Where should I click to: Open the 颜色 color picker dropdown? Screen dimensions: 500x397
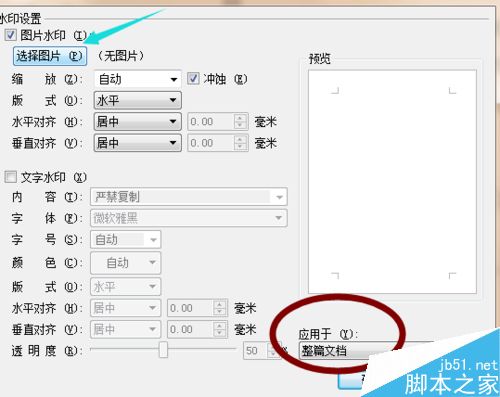[x=126, y=263]
